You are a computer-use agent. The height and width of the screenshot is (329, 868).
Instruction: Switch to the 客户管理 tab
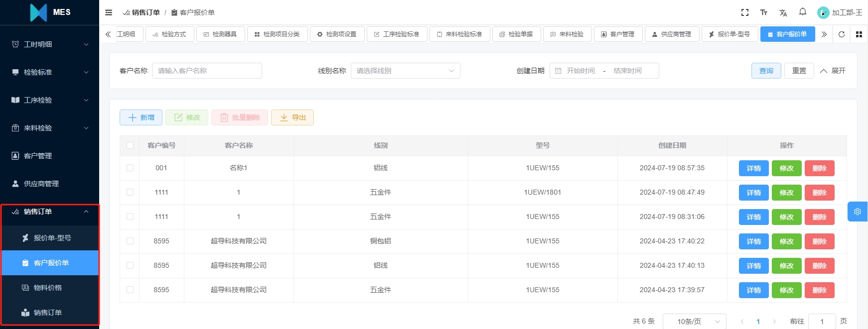[x=618, y=34]
